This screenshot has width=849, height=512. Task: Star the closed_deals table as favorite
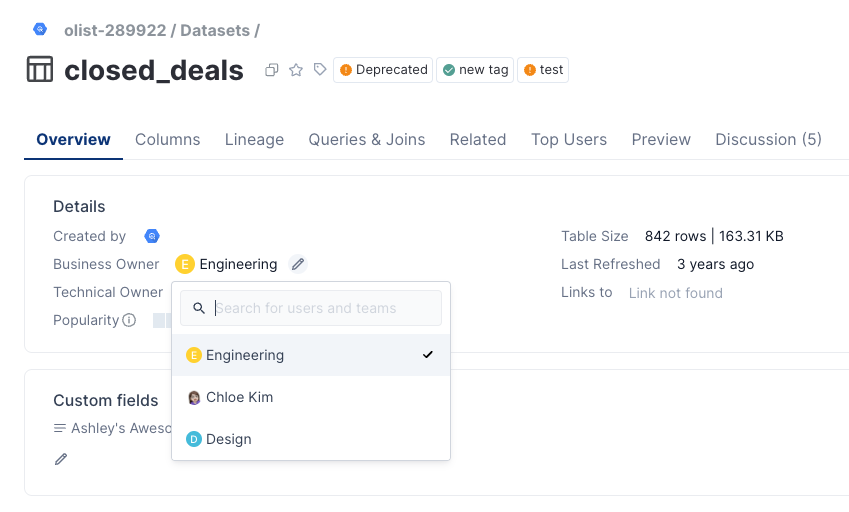point(296,70)
